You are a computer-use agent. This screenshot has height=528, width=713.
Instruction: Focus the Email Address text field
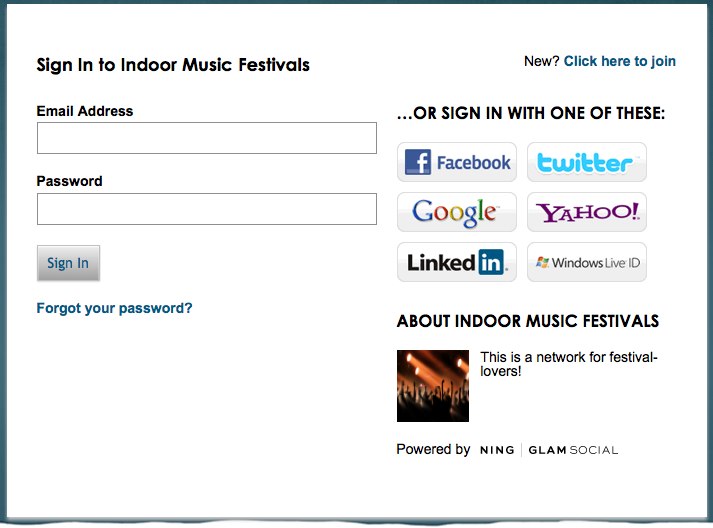pos(207,138)
